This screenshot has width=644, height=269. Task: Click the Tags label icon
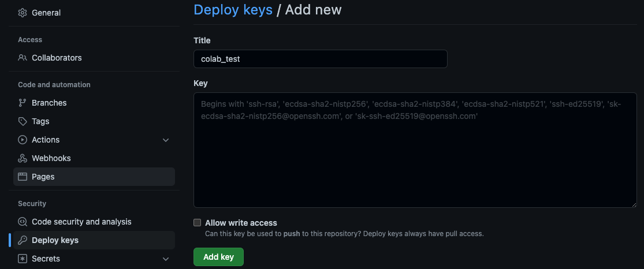pyautogui.click(x=23, y=121)
